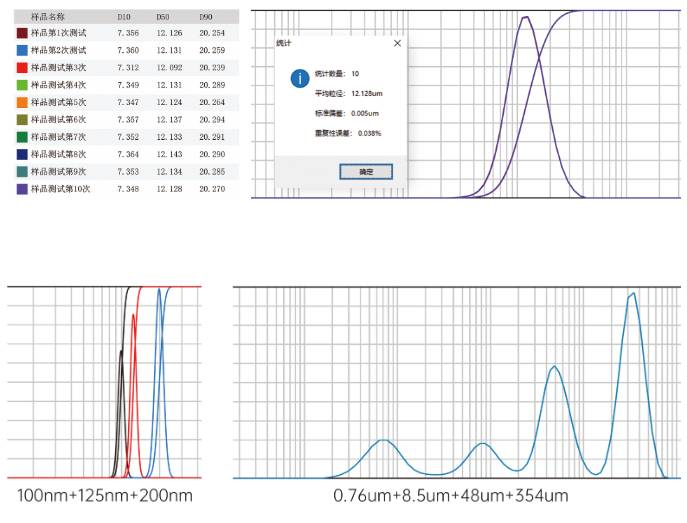687x523 pixels.
Task: Click the D10 column header
Action: pyautogui.click(x=124, y=17)
